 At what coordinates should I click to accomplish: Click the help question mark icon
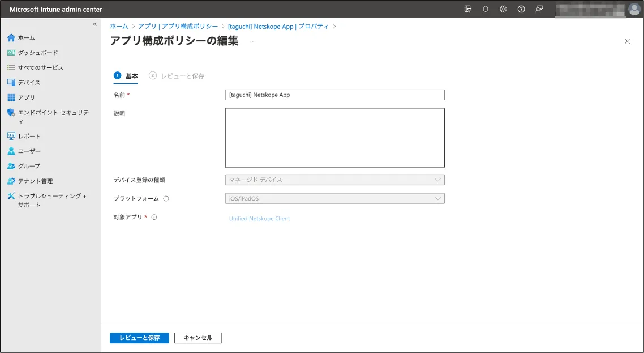(521, 9)
